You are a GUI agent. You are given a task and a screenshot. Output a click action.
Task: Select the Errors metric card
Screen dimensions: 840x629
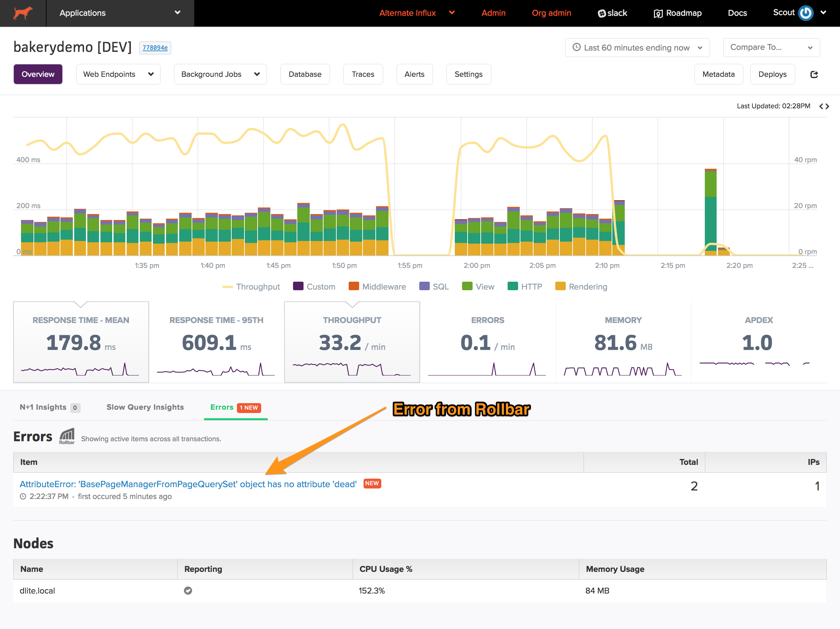[488, 342]
